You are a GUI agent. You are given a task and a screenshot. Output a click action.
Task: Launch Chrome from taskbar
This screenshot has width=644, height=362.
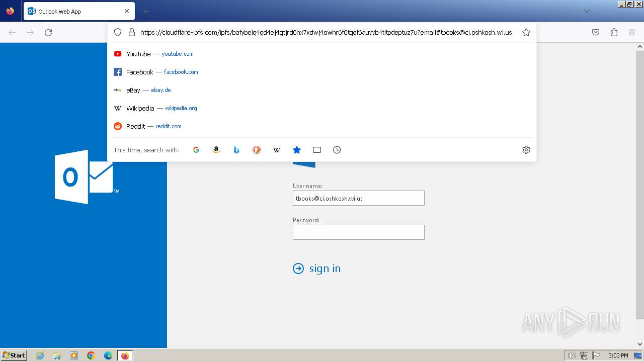[91, 355]
